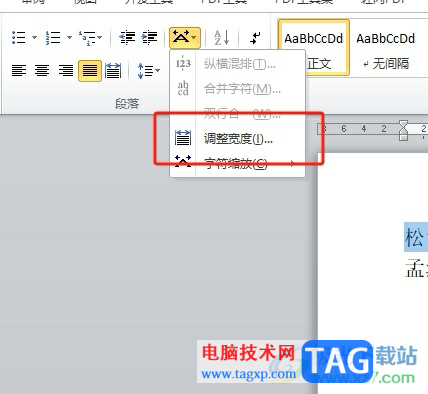This screenshot has width=428, height=394.
Task: Apply the 无间隔 style
Action: (386, 47)
